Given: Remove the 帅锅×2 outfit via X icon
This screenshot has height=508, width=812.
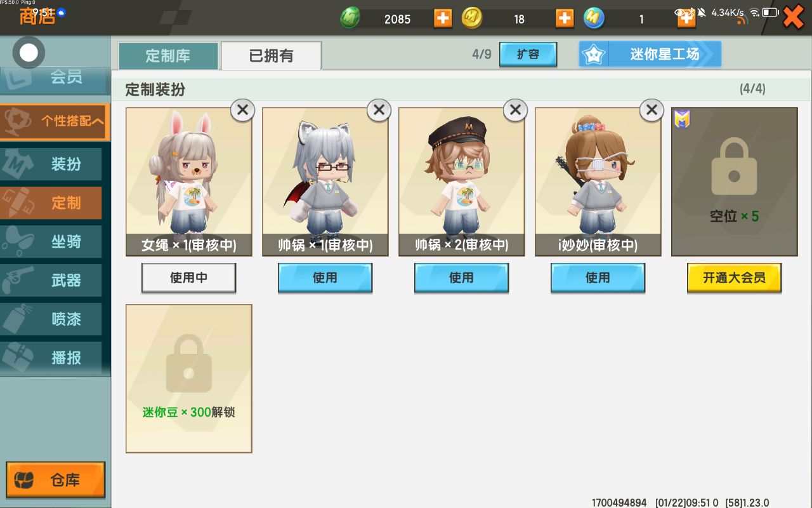Looking at the screenshot, I should click(515, 110).
